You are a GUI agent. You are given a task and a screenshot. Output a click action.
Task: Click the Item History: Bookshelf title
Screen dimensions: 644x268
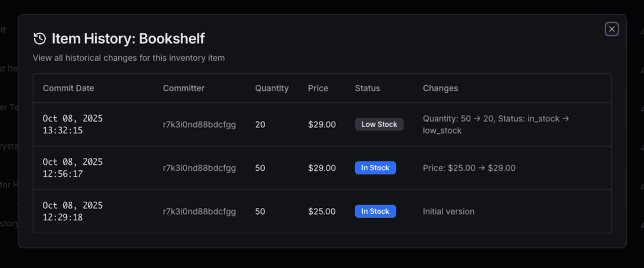pos(128,39)
